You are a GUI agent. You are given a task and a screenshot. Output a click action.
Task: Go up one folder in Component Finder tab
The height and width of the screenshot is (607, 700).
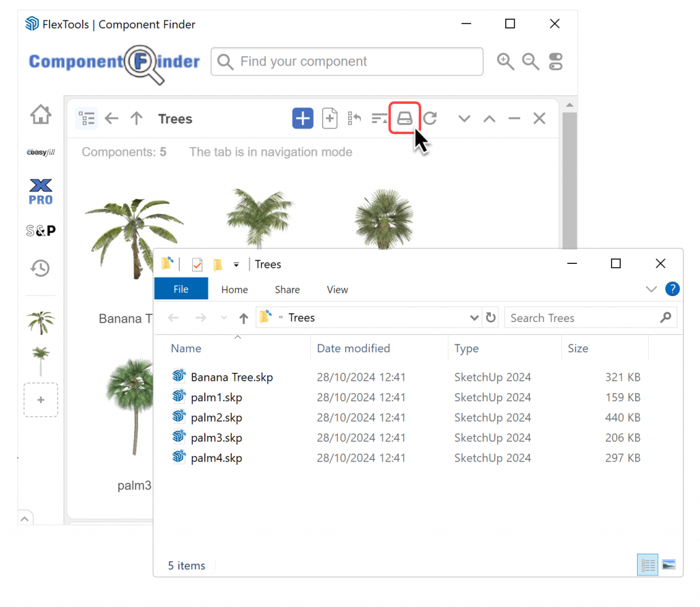(136, 119)
